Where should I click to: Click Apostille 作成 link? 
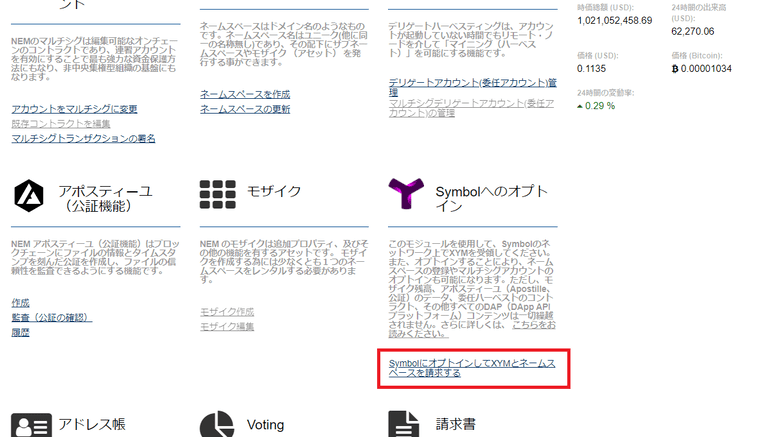20,303
